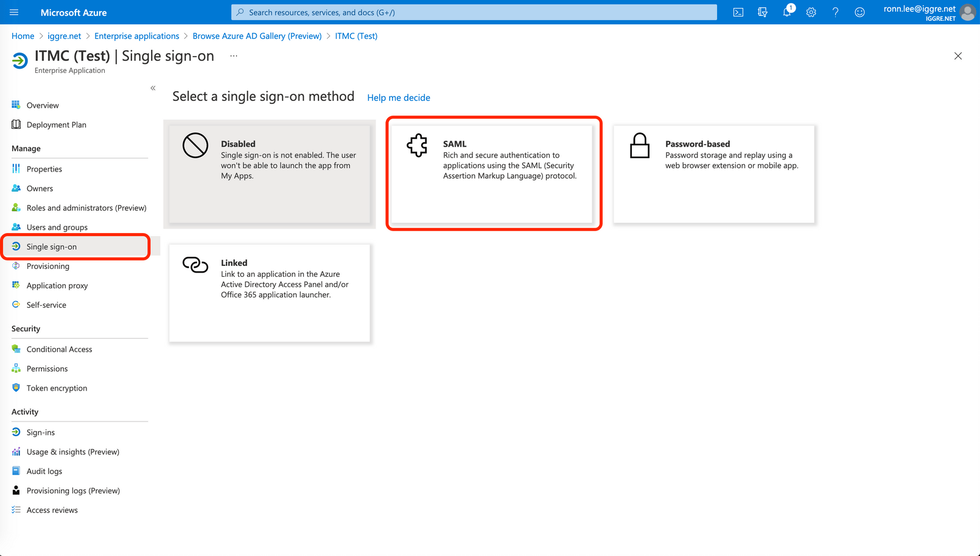Viewport: 980px width, 556px height.
Task: Select Single sign-on in the sidebar
Action: click(x=80, y=247)
